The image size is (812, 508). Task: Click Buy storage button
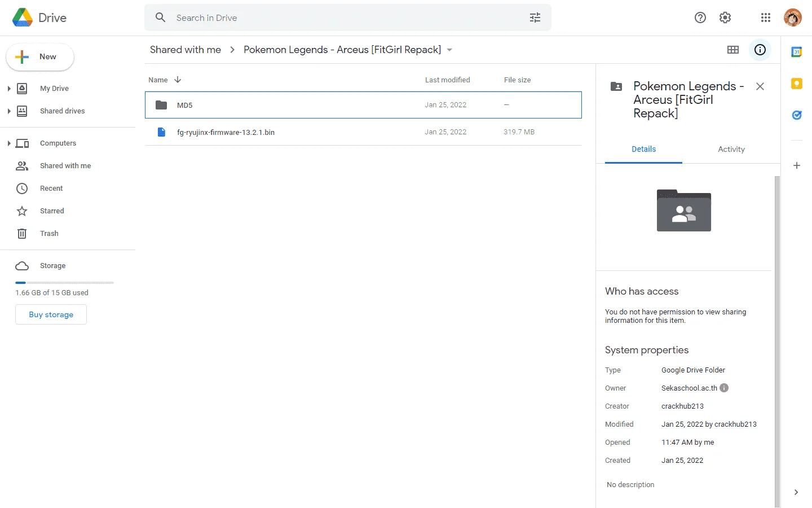[51, 314]
